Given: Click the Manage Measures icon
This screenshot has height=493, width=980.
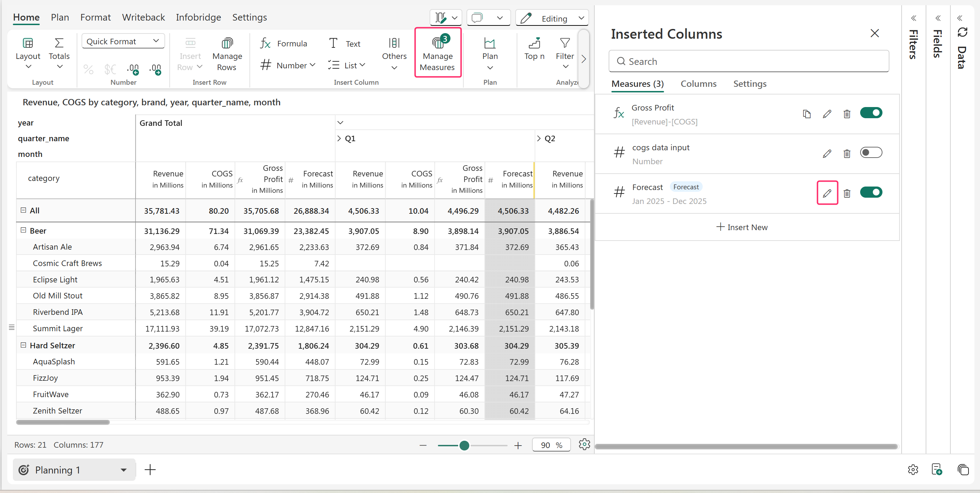Looking at the screenshot, I should [x=438, y=43].
